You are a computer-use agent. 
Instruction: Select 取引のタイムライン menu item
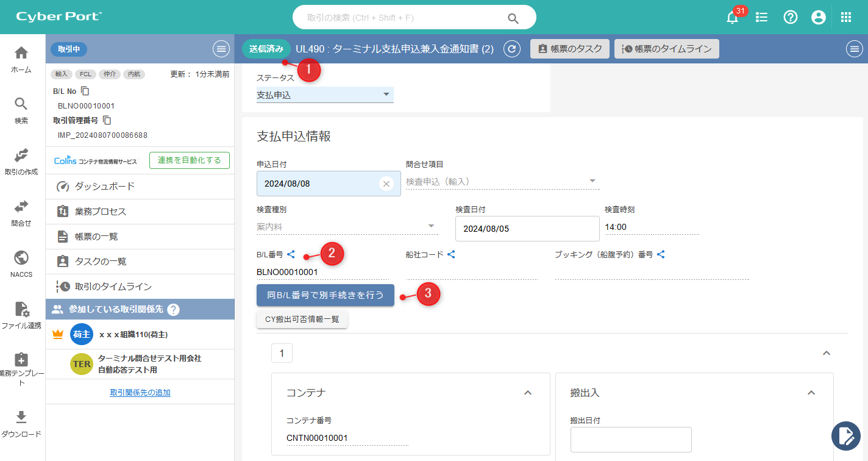[x=113, y=287]
